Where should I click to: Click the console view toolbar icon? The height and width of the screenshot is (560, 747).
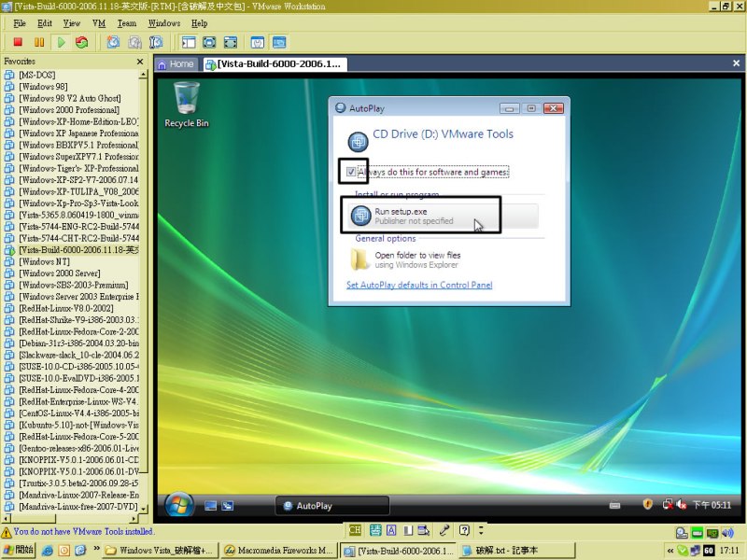click(279, 42)
